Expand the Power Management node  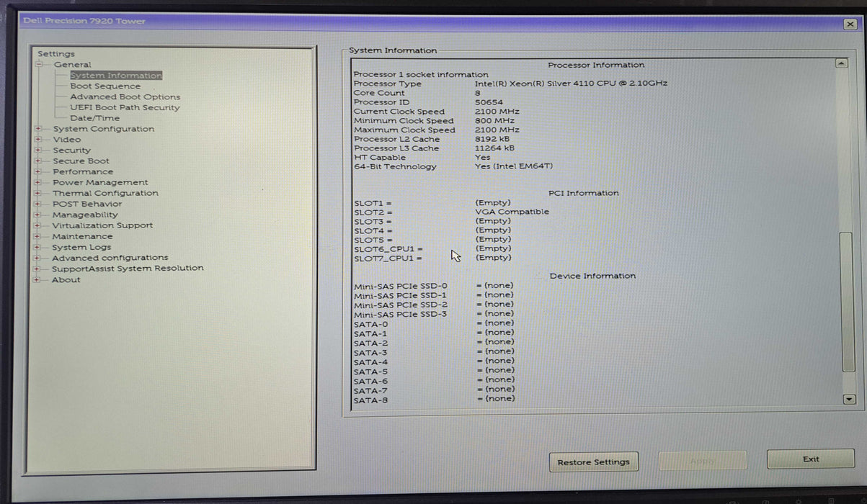tap(37, 183)
